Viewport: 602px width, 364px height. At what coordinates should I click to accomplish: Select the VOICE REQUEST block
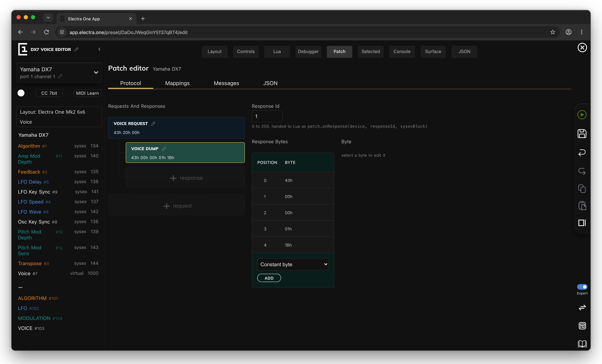[176, 128]
